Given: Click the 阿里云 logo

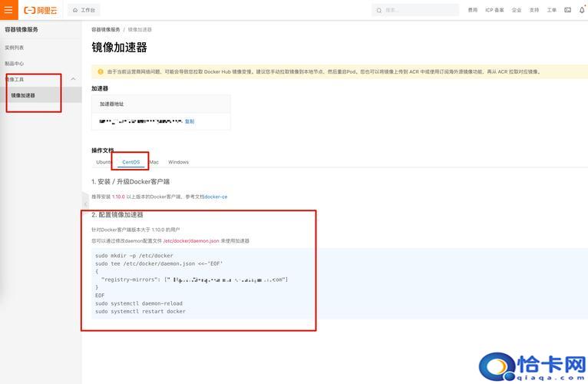Looking at the screenshot, I should click(x=41, y=10).
